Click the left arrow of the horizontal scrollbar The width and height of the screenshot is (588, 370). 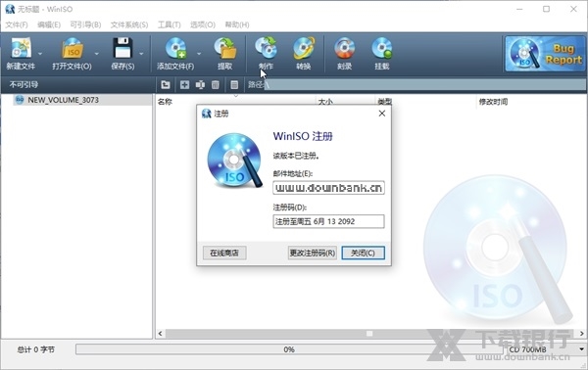click(161, 334)
